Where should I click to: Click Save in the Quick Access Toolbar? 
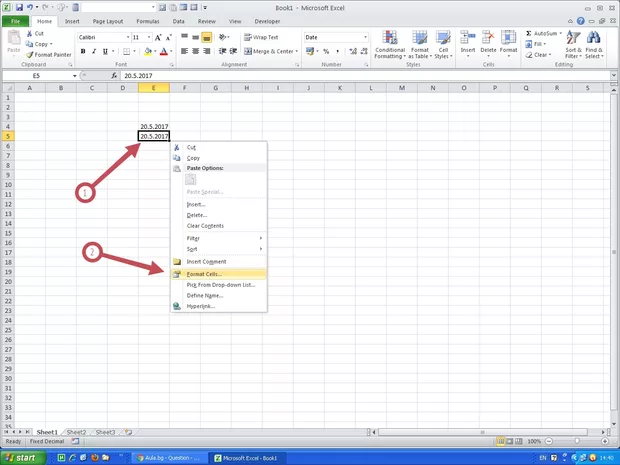pos(19,8)
